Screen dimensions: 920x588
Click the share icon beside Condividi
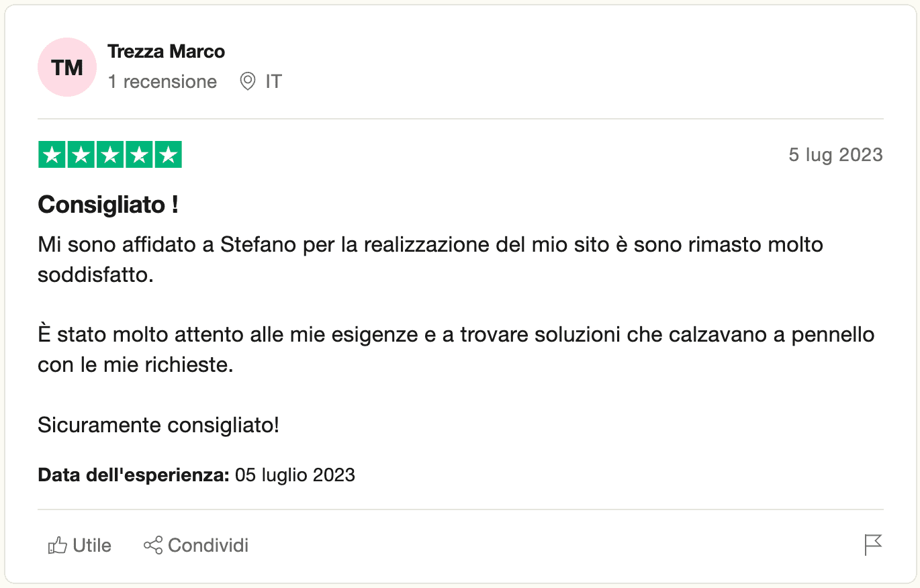click(153, 545)
